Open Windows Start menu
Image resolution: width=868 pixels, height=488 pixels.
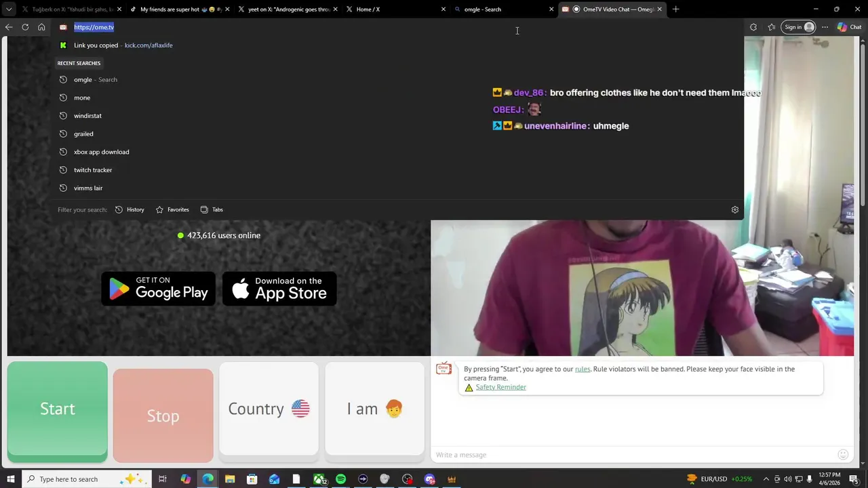11,479
